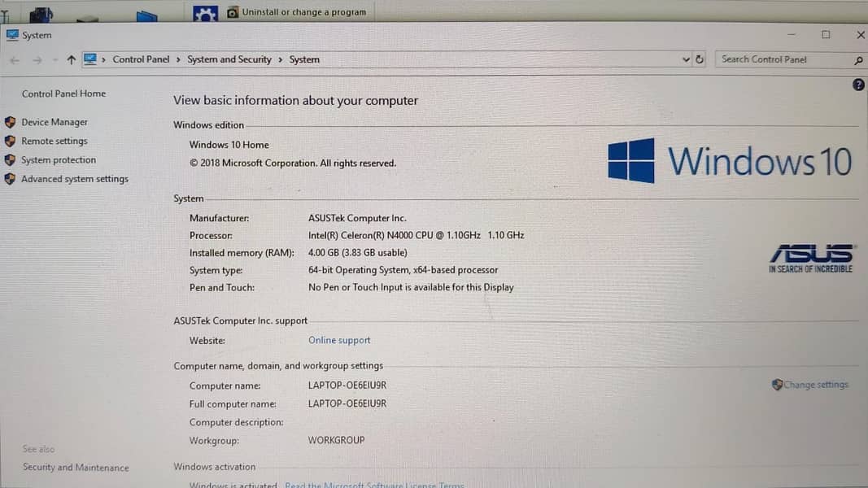Image resolution: width=868 pixels, height=488 pixels.
Task: Click the Back navigation arrow
Action: click(15, 59)
